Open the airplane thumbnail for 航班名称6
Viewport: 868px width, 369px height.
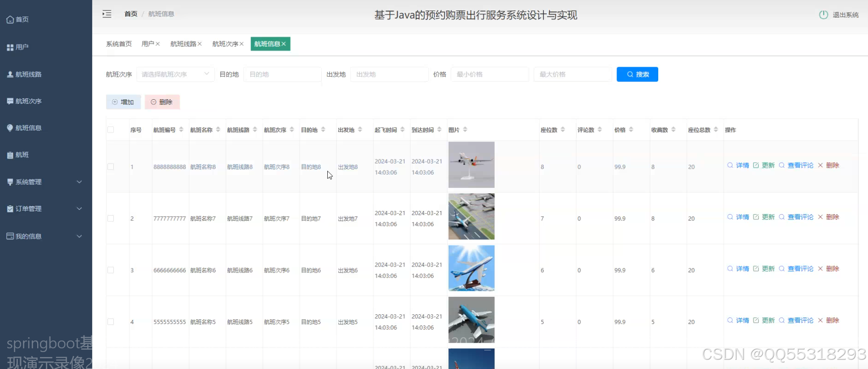point(471,268)
